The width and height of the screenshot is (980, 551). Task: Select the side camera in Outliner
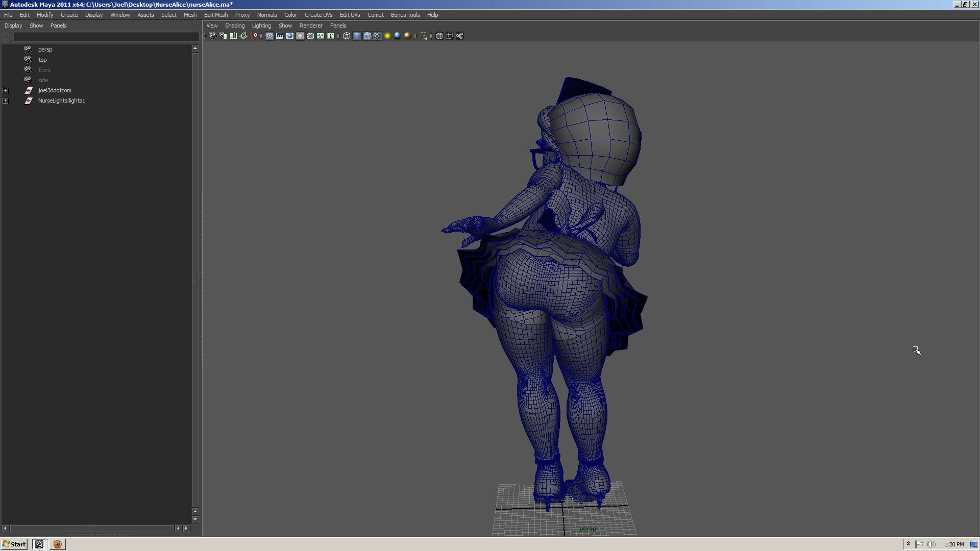tap(43, 80)
